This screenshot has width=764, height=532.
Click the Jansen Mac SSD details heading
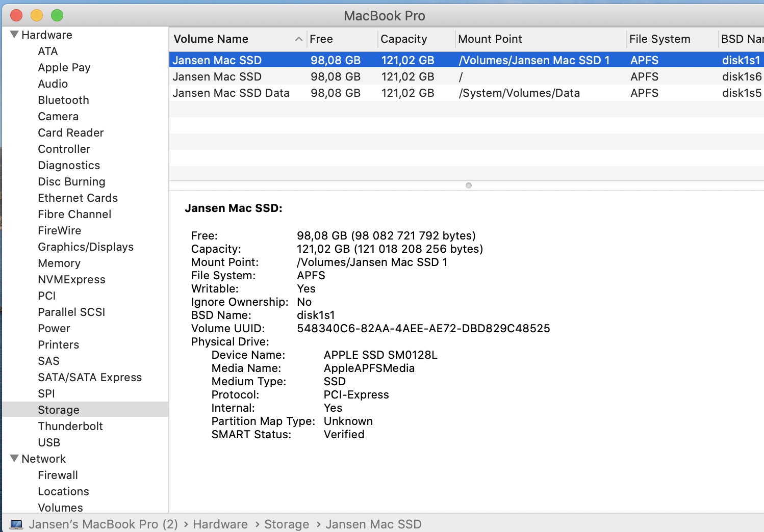tap(234, 208)
